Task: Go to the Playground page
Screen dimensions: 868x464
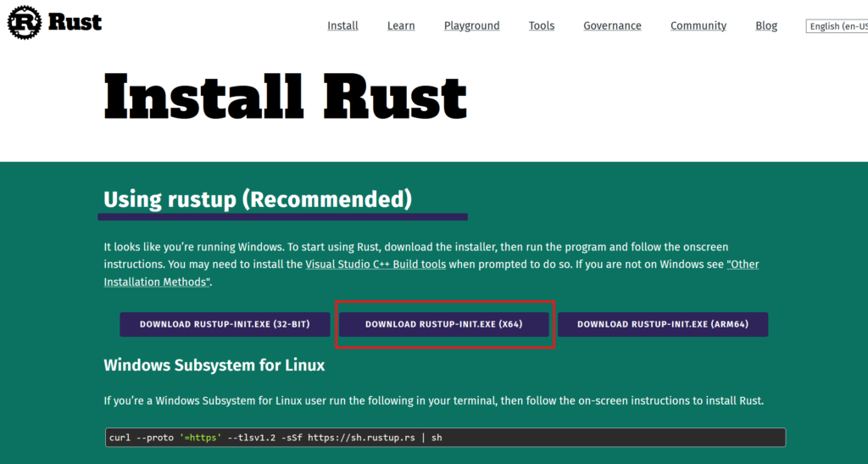Action: pyautogui.click(x=471, y=25)
